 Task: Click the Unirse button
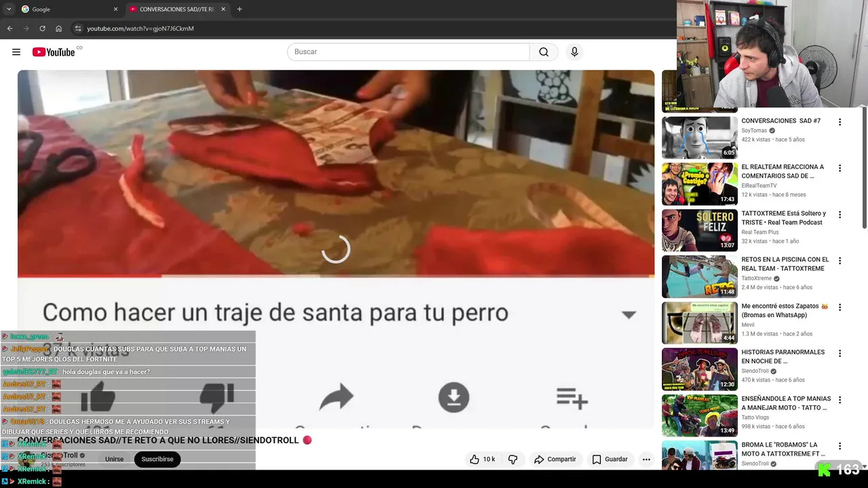click(114, 460)
